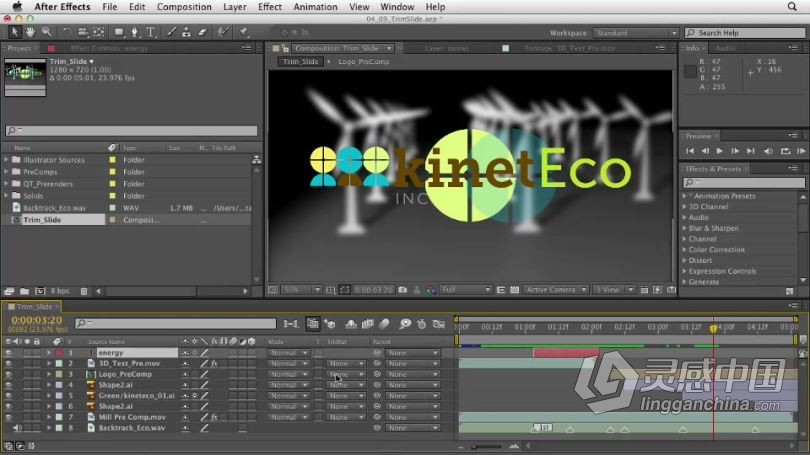Image resolution: width=810 pixels, height=455 pixels.
Task: Hide the energy layer
Action: click(x=8, y=353)
